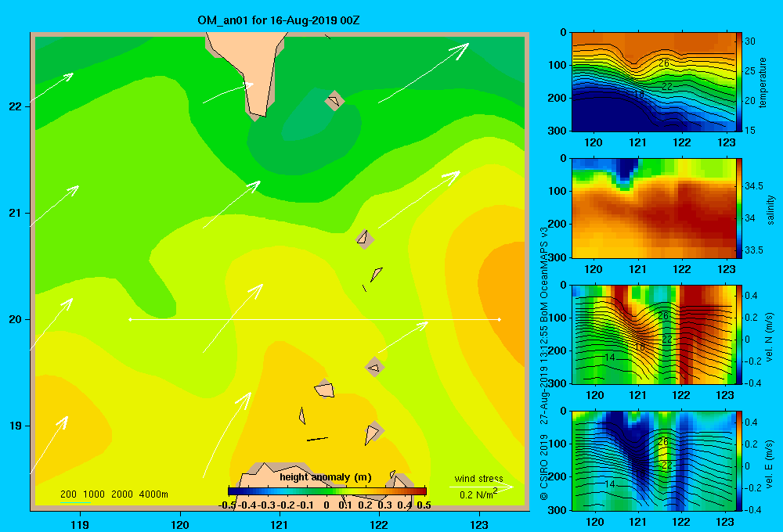Click longitude label 119 on the main map axis
Screen dimensions: 783x532
coord(80,524)
